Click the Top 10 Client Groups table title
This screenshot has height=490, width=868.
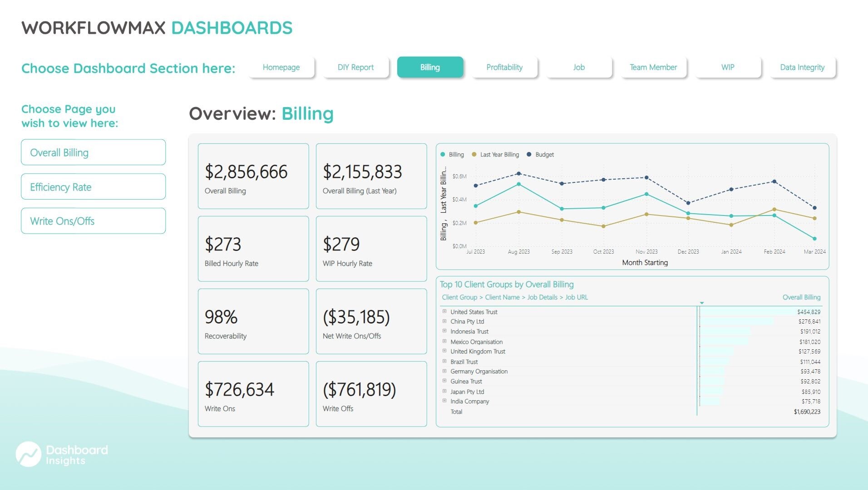507,284
